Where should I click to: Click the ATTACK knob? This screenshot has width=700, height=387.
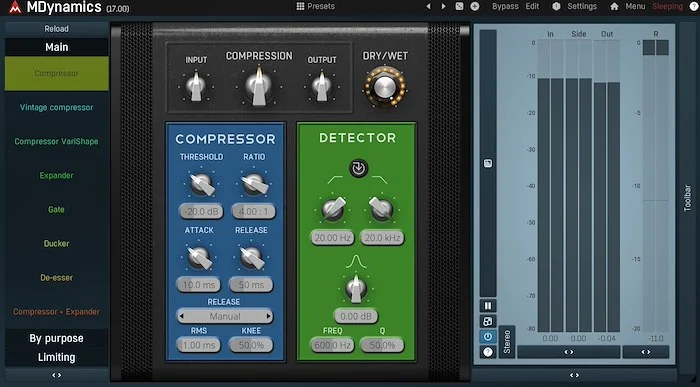(x=199, y=257)
